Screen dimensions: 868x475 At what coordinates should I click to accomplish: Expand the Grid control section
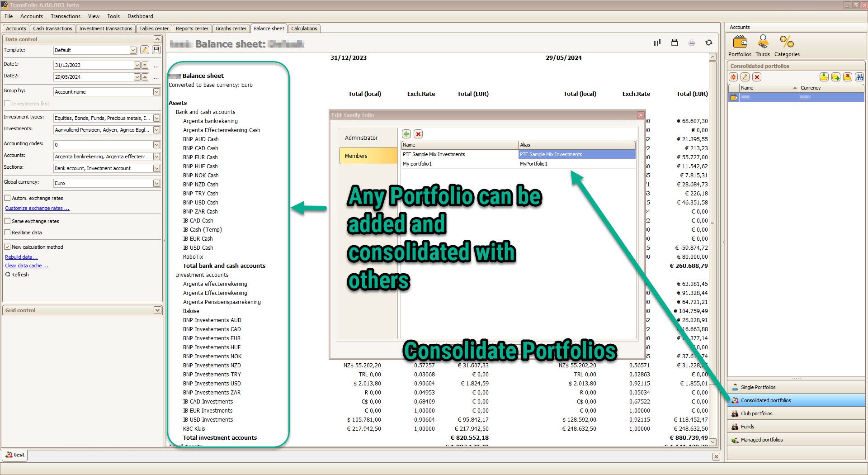(157, 310)
